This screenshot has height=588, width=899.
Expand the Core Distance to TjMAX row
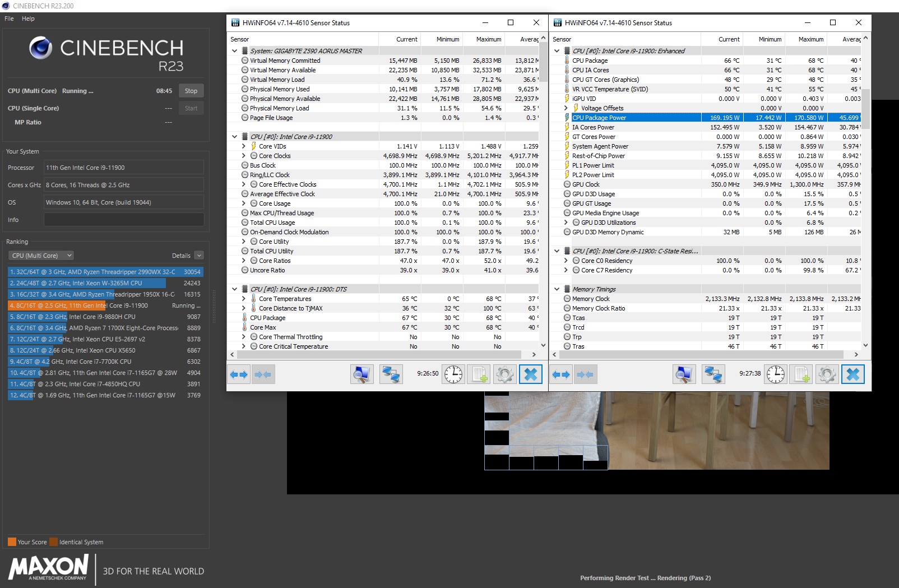point(244,308)
